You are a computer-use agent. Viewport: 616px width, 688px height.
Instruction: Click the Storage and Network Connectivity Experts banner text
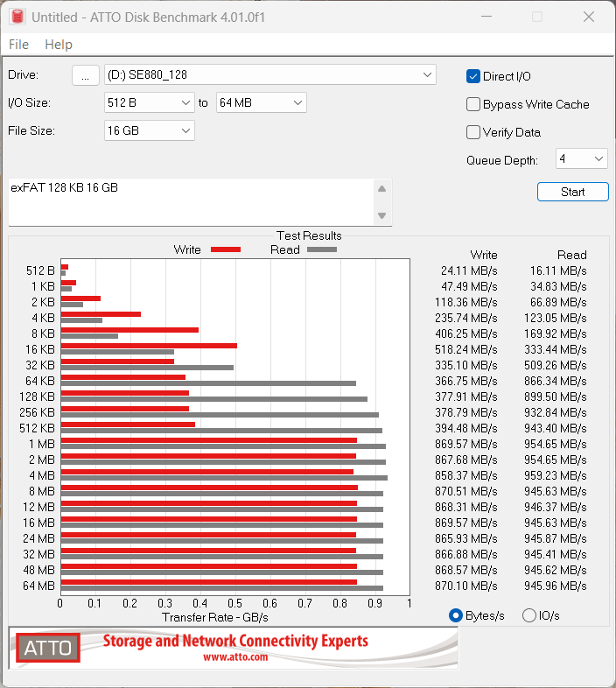tap(235, 641)
